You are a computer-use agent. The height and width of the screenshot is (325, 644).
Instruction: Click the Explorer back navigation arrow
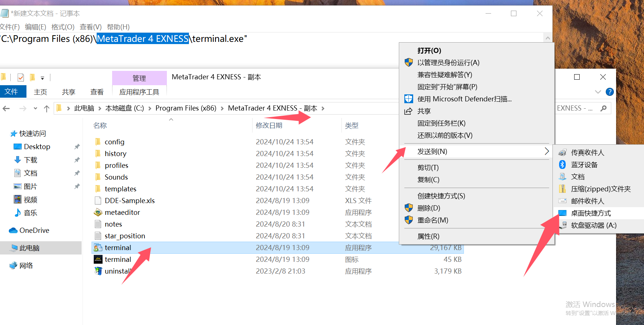[6, 108]
